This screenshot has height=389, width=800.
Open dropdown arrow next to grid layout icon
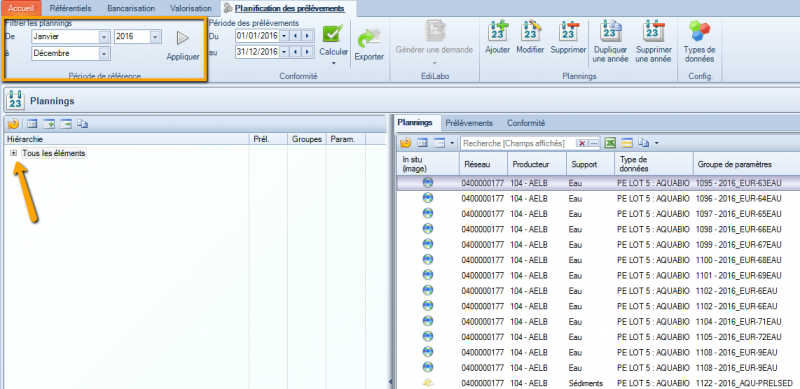pyautogui.click(x=452, y=144)
